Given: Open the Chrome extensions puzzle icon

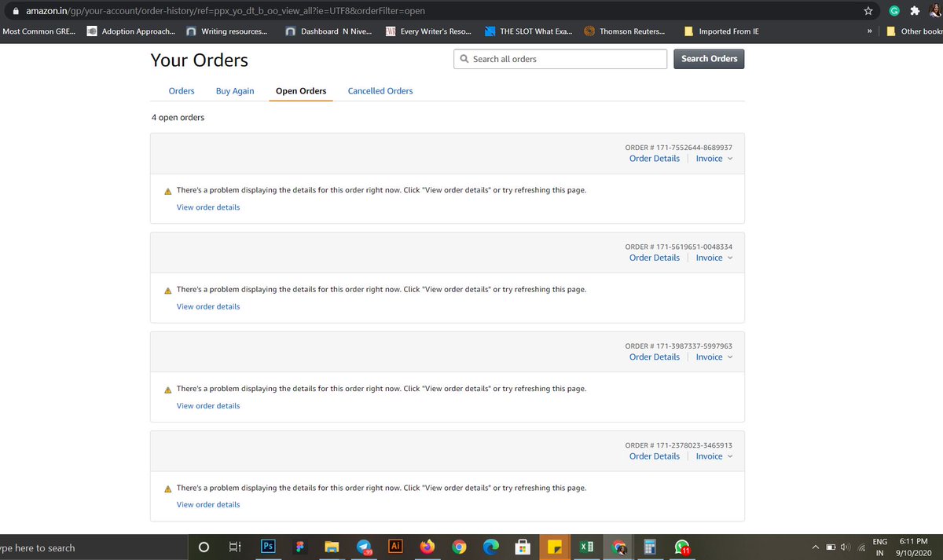Looking at the screenshot, I should [915, 11].
